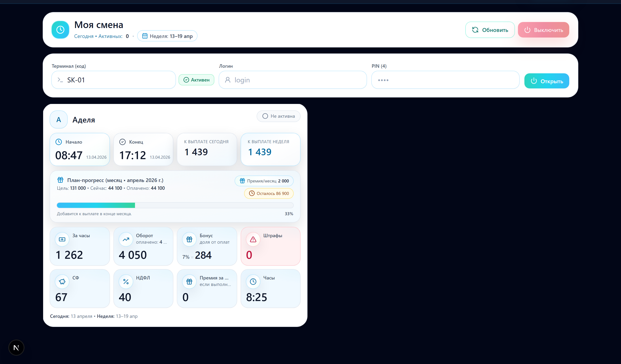Click the gift icon in Бонус card

[x=189, y=239]
